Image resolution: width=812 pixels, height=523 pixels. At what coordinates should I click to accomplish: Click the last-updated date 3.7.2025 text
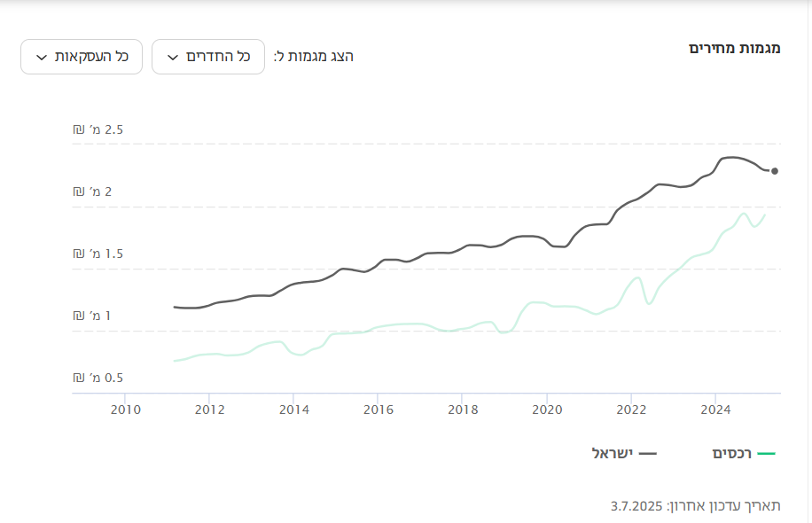click(636, 506)
